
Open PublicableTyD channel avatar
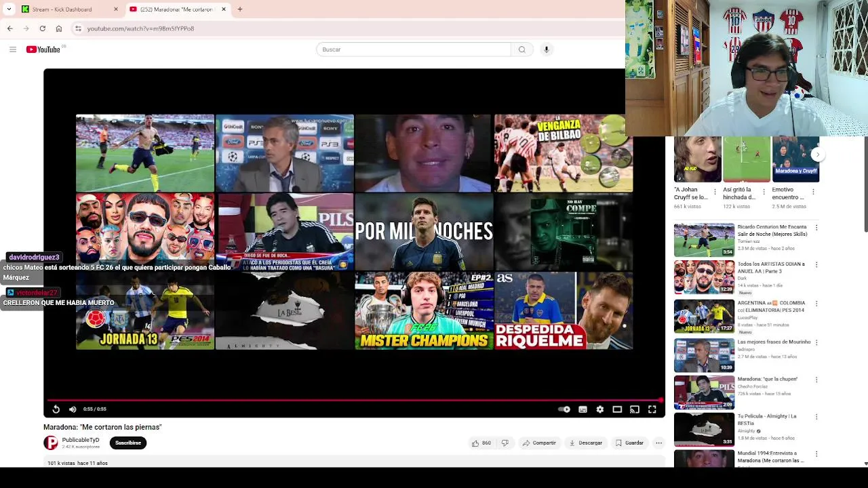click(x=51, y=443)
